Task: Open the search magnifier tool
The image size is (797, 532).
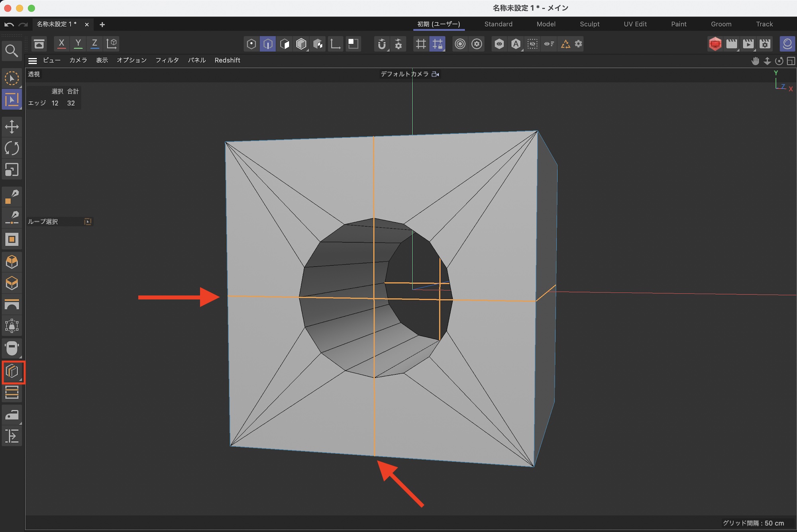Action: coord(12,51)
